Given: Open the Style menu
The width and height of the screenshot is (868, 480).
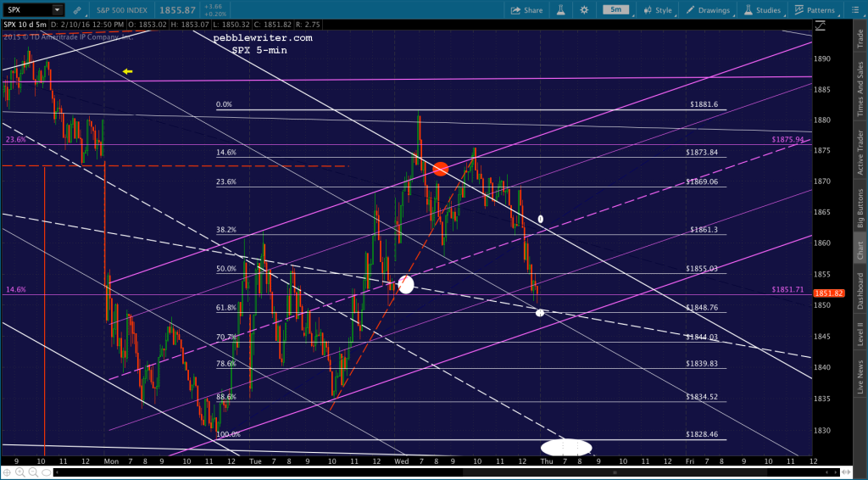Looking at the screenshot, I should [658, 10].
